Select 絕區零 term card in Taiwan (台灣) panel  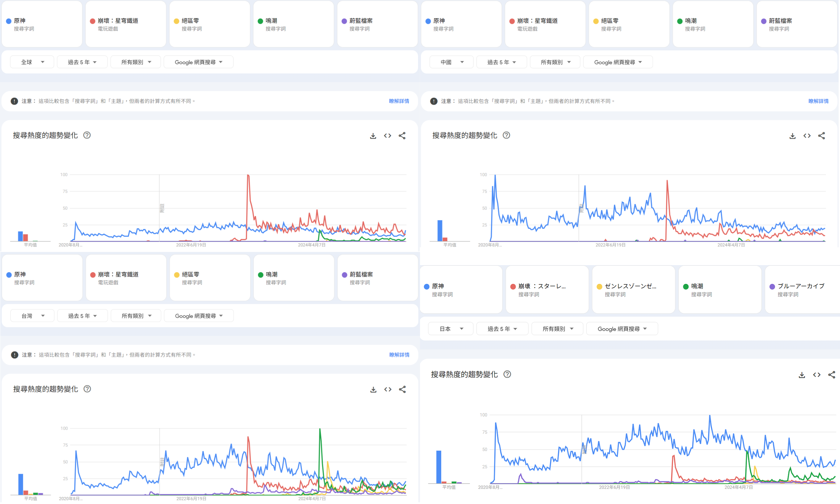pos(210,278)
